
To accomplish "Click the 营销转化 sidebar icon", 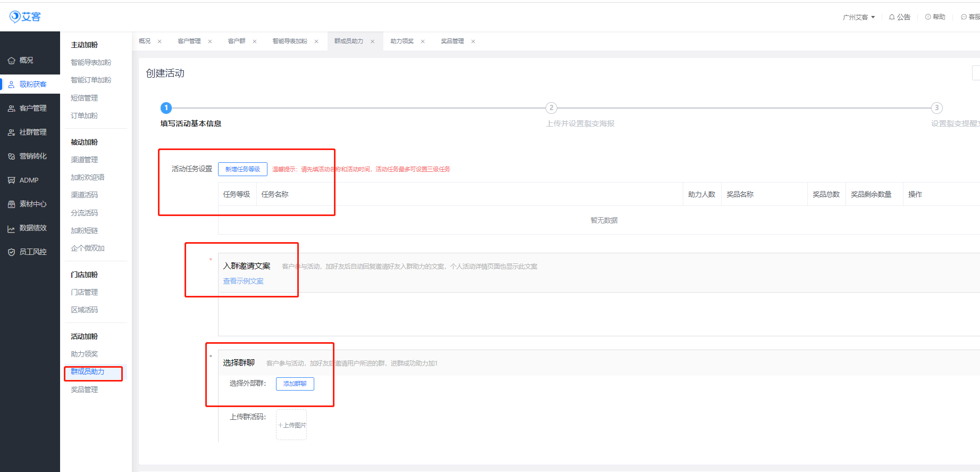I will click(11, 156).
